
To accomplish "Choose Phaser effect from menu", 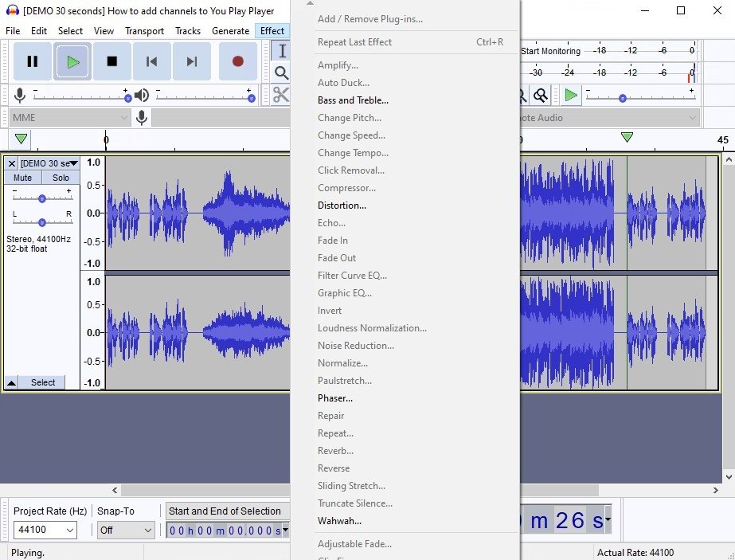I will (405, 398).
